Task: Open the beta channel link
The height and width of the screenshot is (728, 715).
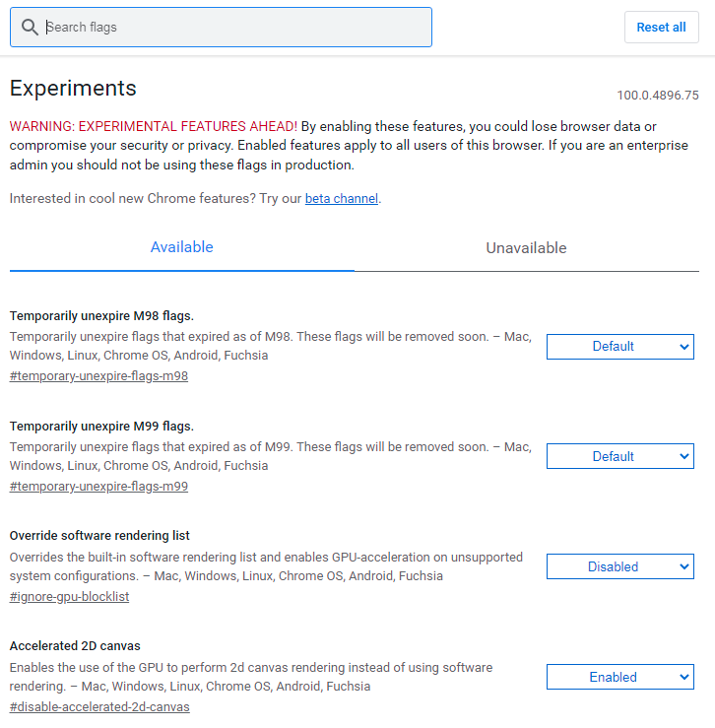Action: pos(341,199)
